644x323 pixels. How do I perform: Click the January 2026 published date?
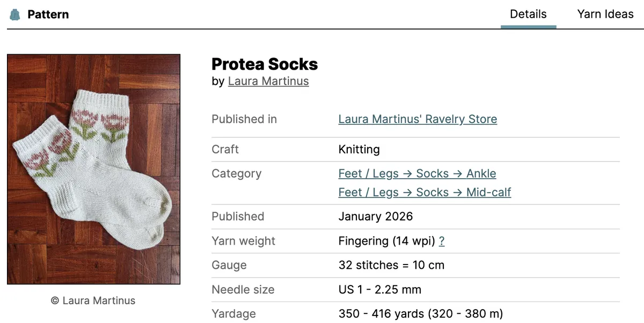point(376,217)
